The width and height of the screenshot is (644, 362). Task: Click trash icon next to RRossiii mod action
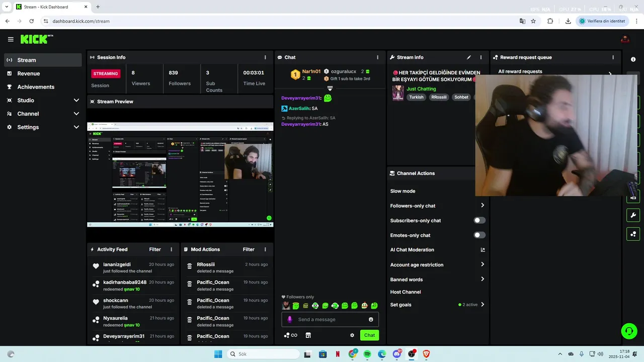[x=190, y=266]
